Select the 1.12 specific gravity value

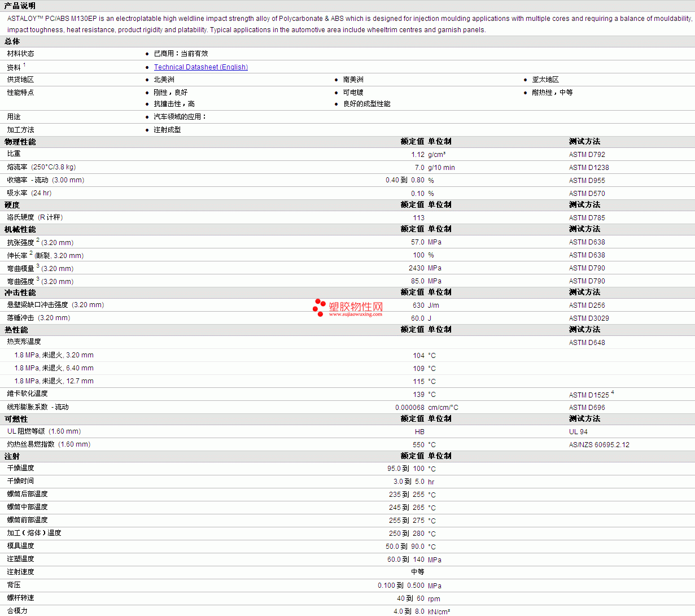pos(418,155)
